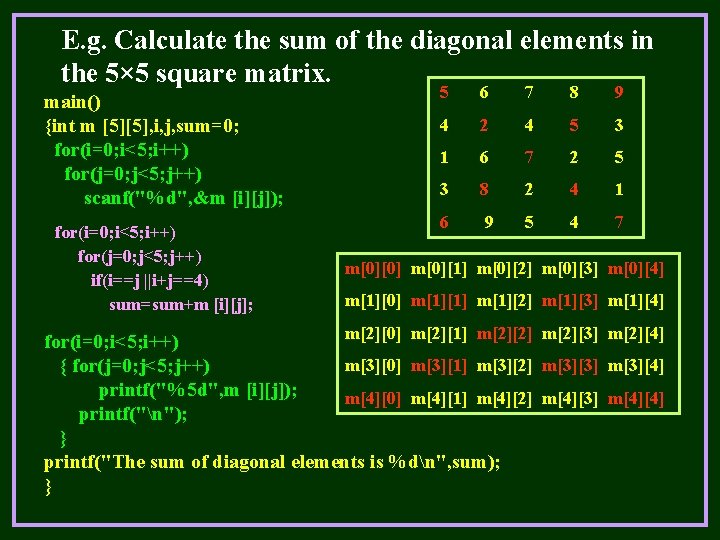Click the m[3][0] cell

[372, 366]
